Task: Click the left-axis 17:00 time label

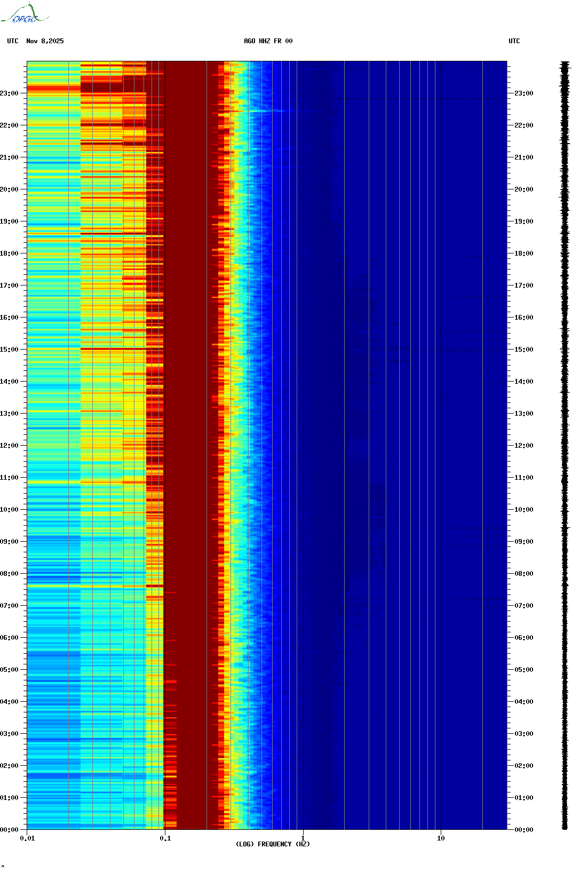Action: 9,286
